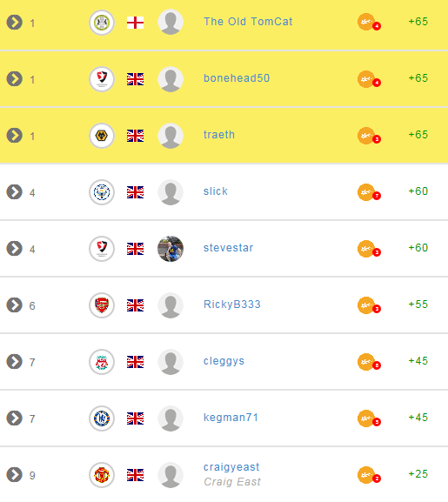Click the Manchester United badge beside craigyeast
This screenshot has height=502, width=448.
coord(102,475)
